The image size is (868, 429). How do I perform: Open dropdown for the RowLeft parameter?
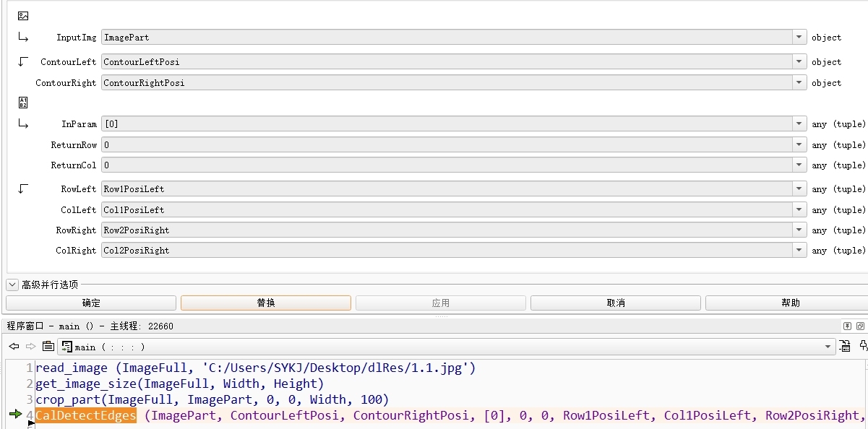[799, 189]
